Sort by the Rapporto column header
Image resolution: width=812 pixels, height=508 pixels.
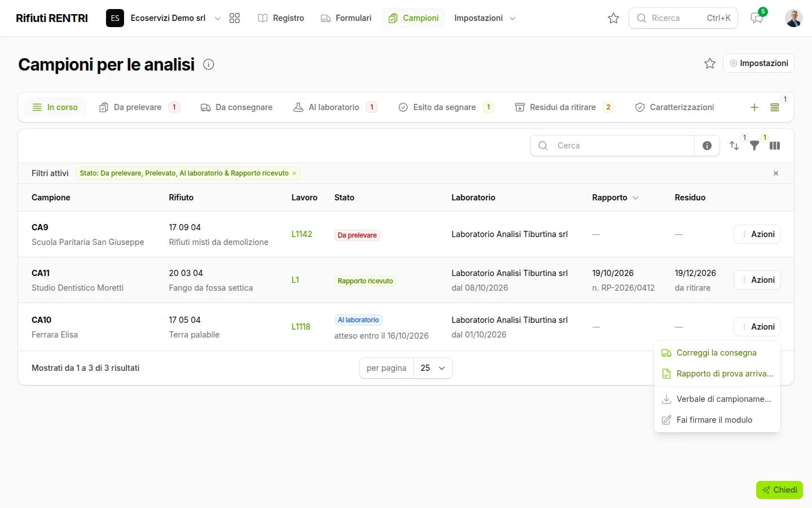pyautogui.click(x=615, y=198)
